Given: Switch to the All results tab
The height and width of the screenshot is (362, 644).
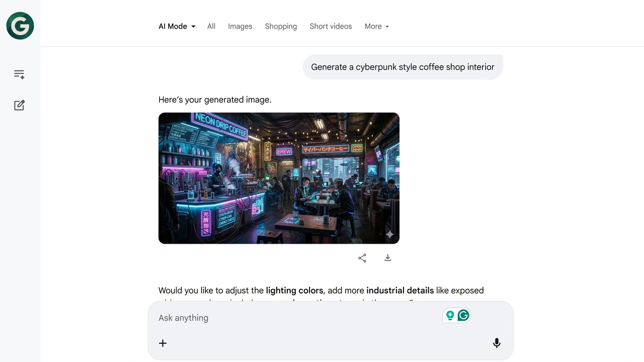Looking at the screenshot, I should pos(211,26).
